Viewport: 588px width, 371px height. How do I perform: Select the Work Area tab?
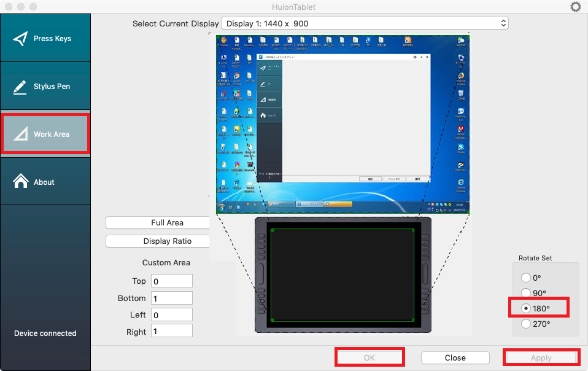(x=45, y=134)
